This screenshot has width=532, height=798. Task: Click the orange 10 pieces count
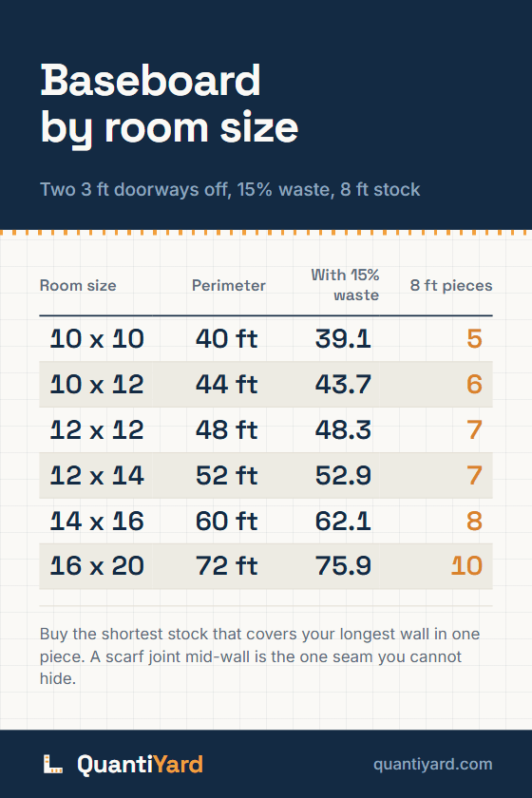(x=466, y=566)
